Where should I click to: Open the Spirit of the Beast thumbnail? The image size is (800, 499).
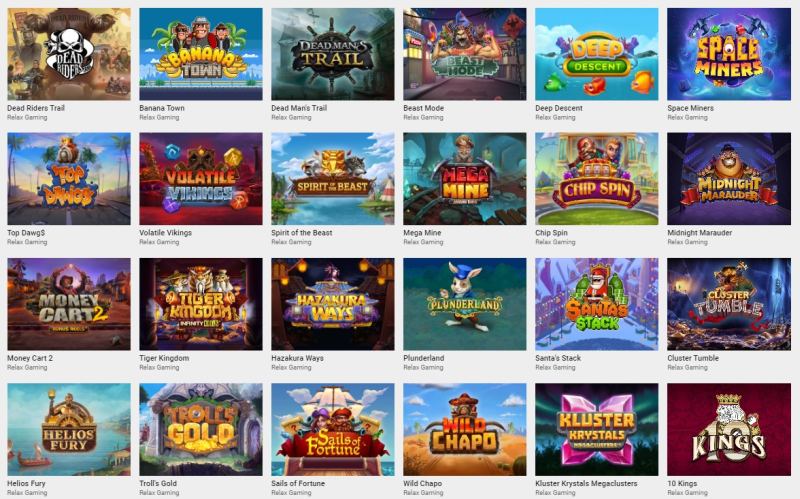point(333,179)
